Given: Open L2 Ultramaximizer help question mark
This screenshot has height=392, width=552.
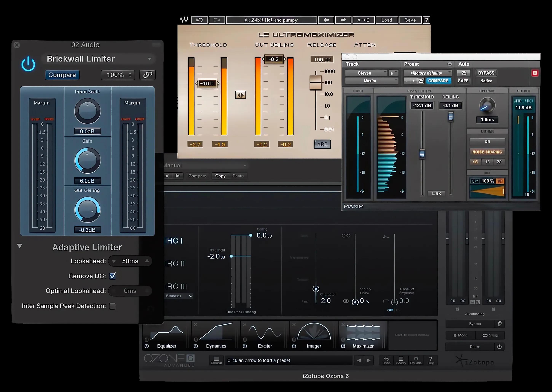Looking at the screenshot, I should tap(426, 20).
